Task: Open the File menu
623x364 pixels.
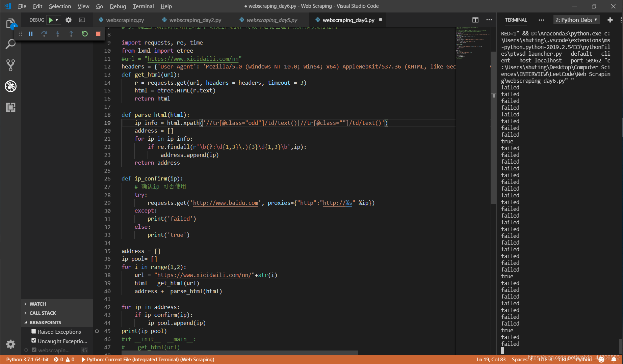Action: click(x=22, y=6)
